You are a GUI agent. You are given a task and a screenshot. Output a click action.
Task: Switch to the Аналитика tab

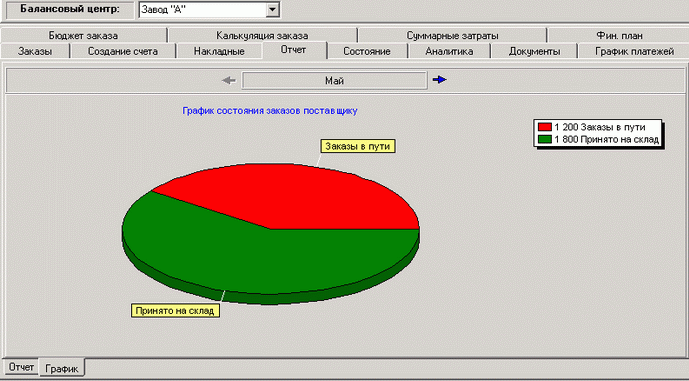pos(449,51)
